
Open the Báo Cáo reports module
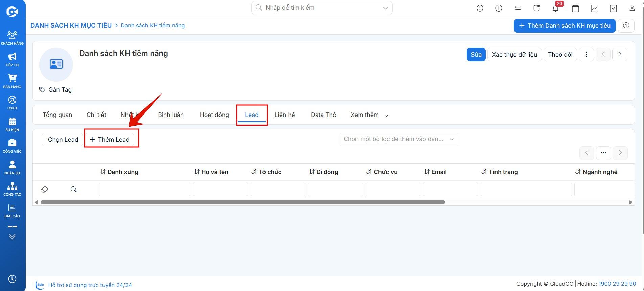click(x=12, y=211)
